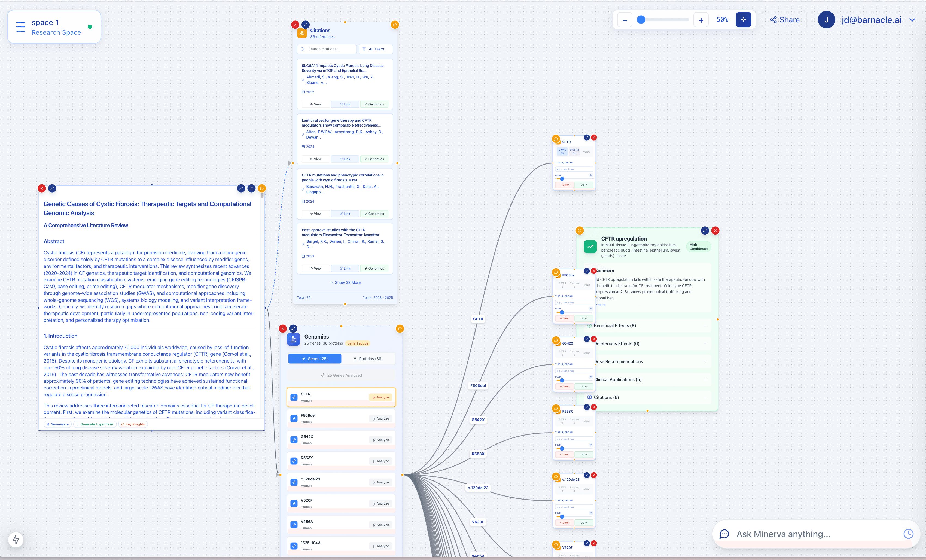This screenshot has width=926, height=560.
Task: Expand the CFTR node using the blue resize icon
Action: (587, 138)
